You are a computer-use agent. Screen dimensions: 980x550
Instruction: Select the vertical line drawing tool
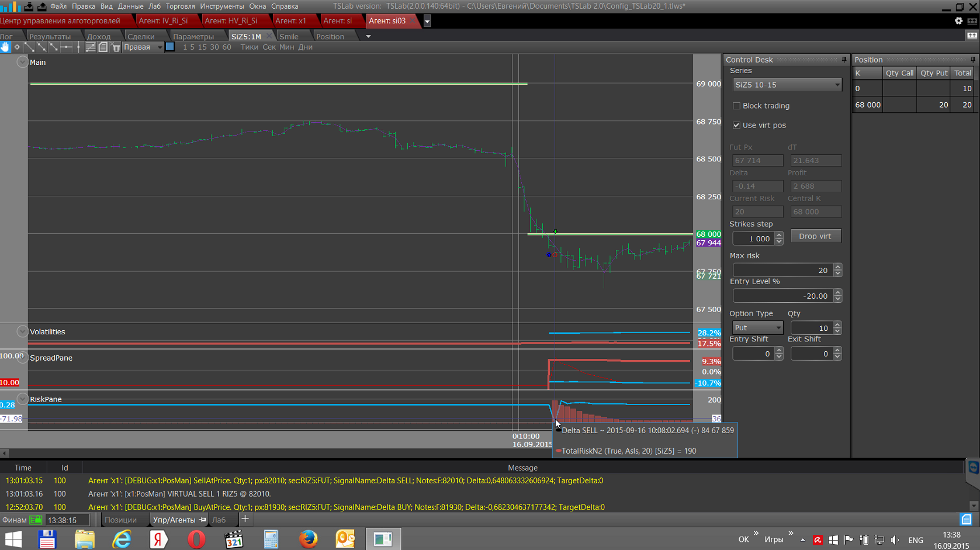click(x=78, y=47)
